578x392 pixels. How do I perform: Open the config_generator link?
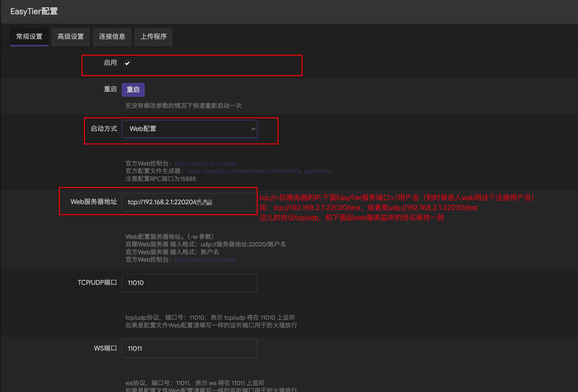point(259,171)
